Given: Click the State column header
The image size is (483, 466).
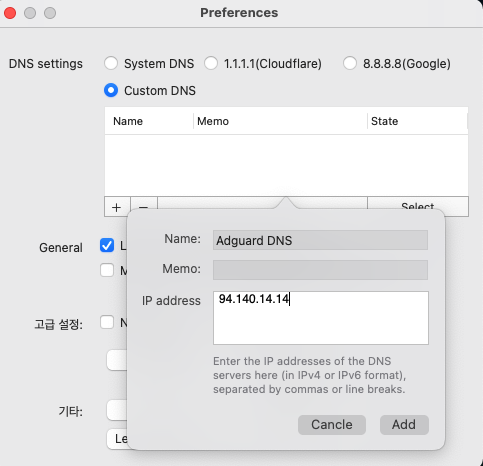Looking at the screenshot, I should [417, 121].
